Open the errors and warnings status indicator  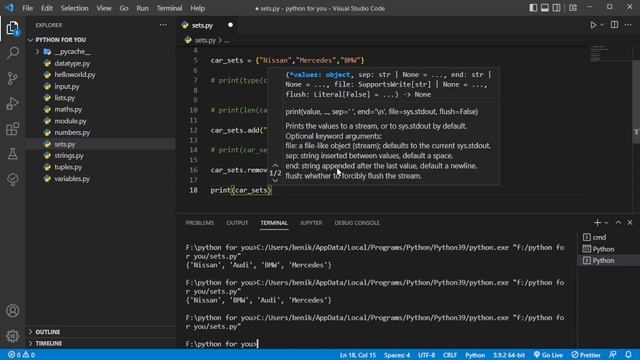[21, 355]
